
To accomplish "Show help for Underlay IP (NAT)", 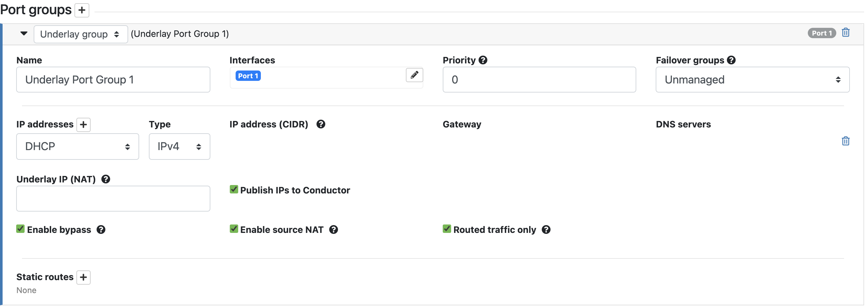I will pyautogui.click(x=106, y=179).
